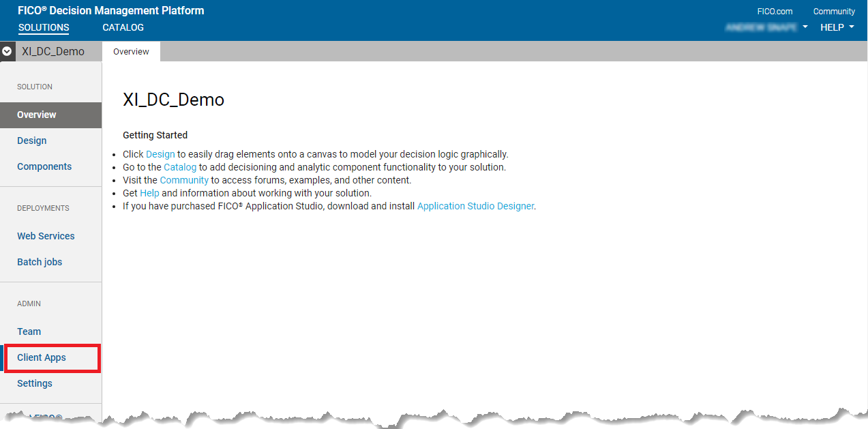This screenshot has height=429, width=868.
Task: Click the DEPLOYMENTS section label
Action: [x=43, y=208]
